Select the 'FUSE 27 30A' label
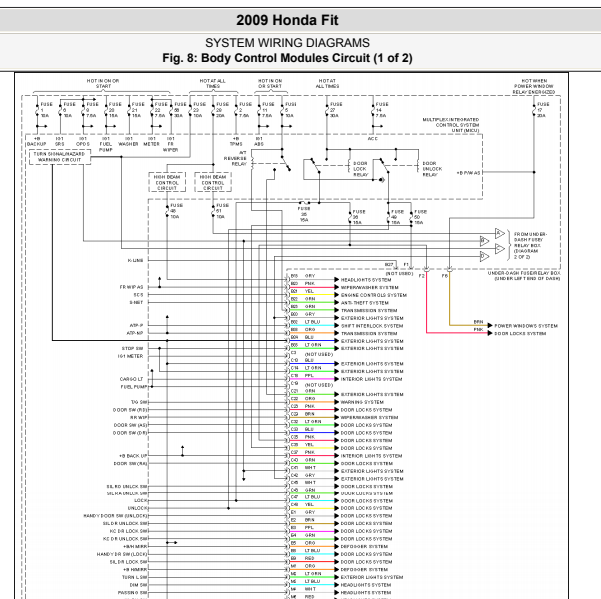Image resolution: width=601 pixels, height=599 pixels. click(x=336, y=110)
